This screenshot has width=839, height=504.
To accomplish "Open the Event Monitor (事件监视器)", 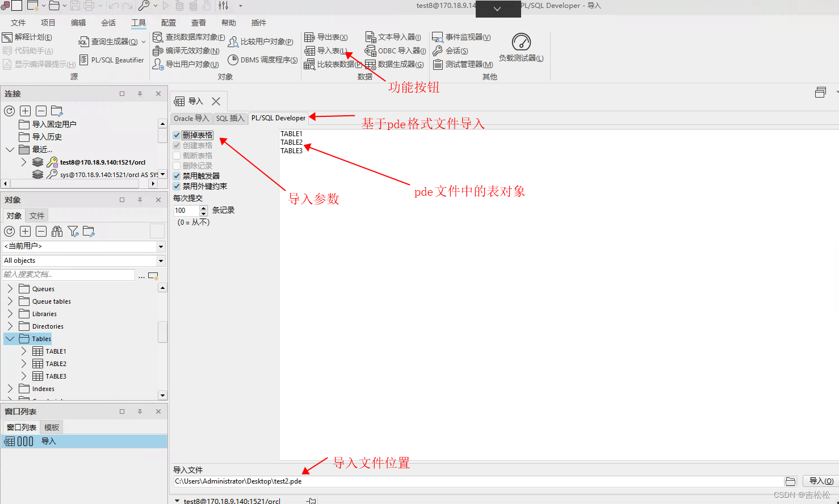I will click(462, 37).
